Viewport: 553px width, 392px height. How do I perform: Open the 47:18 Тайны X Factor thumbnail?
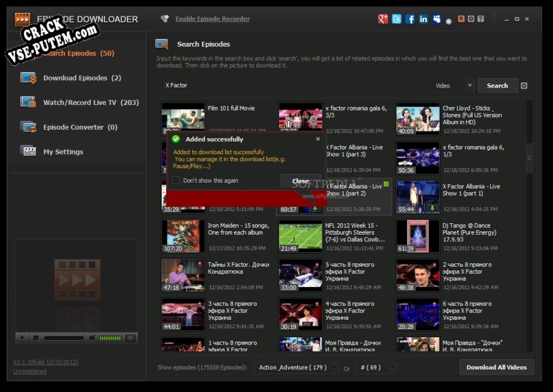(183, 275)
